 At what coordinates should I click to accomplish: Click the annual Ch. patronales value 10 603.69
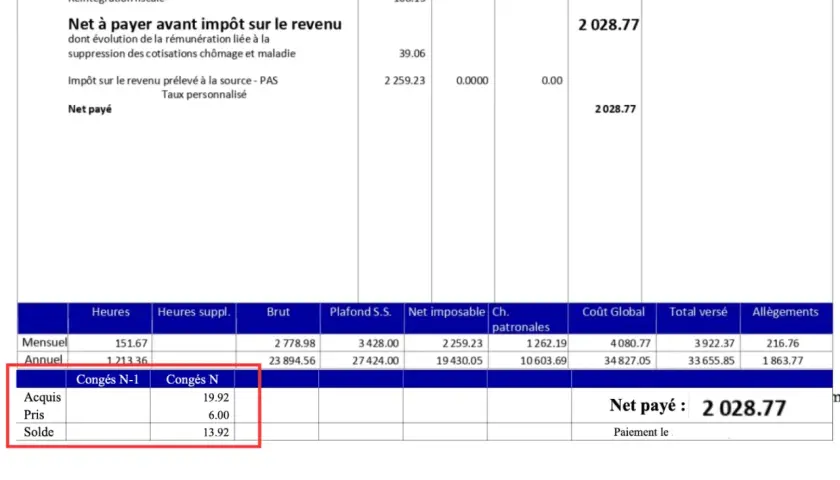tap(543, 361)
